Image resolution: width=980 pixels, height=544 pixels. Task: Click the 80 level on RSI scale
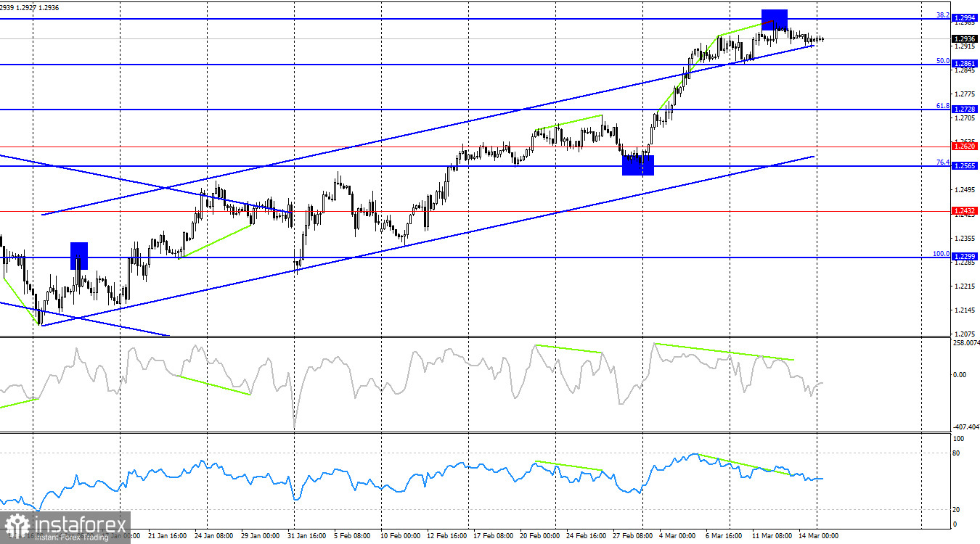957,453
